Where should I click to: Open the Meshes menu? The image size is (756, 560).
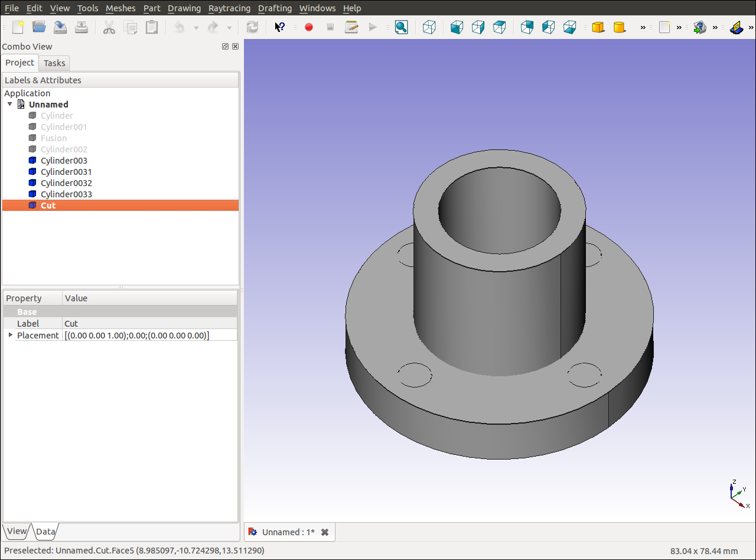click(120, 8)
